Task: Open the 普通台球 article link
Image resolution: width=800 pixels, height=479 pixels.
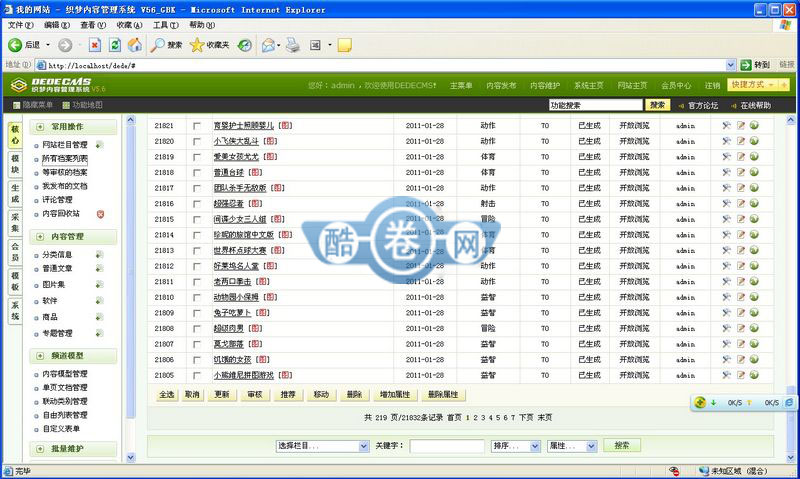Action: tap(229, 172)
